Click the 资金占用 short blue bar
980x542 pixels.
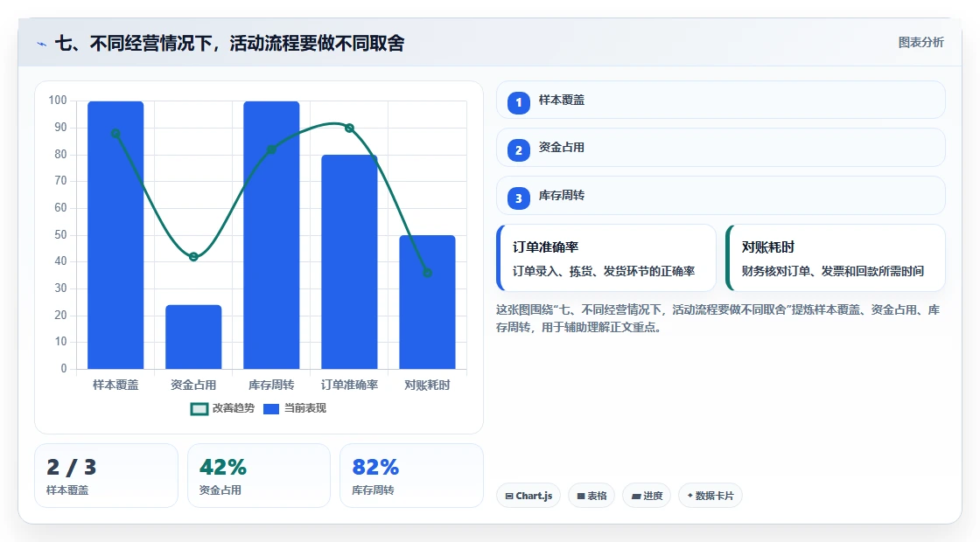193,337
